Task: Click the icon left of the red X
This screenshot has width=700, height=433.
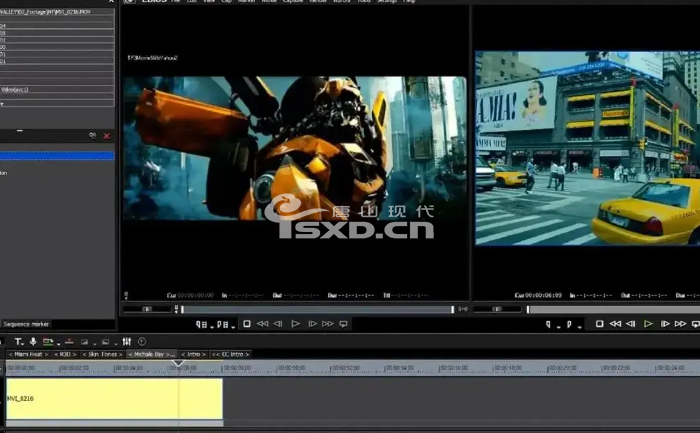Action: [92, 135]
